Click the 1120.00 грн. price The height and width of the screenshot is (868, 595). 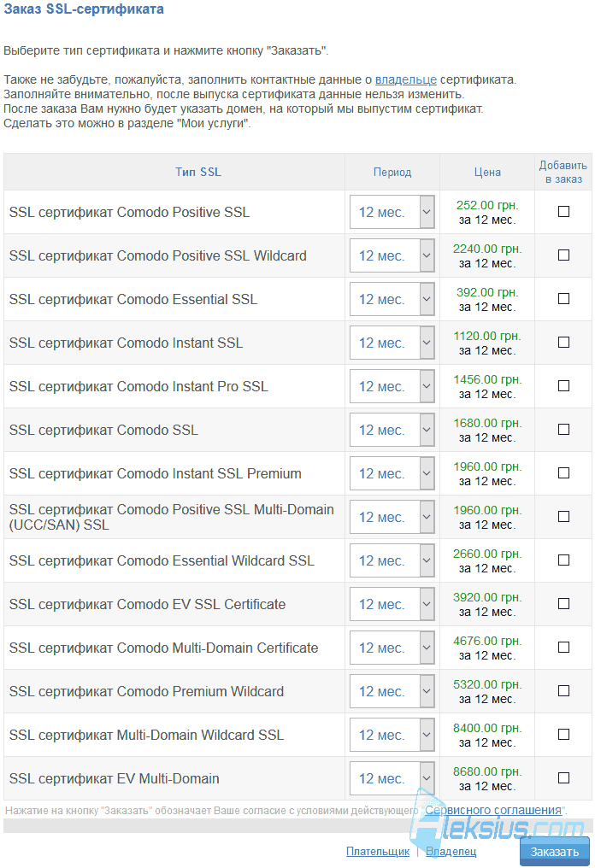[x=487, y=336]
